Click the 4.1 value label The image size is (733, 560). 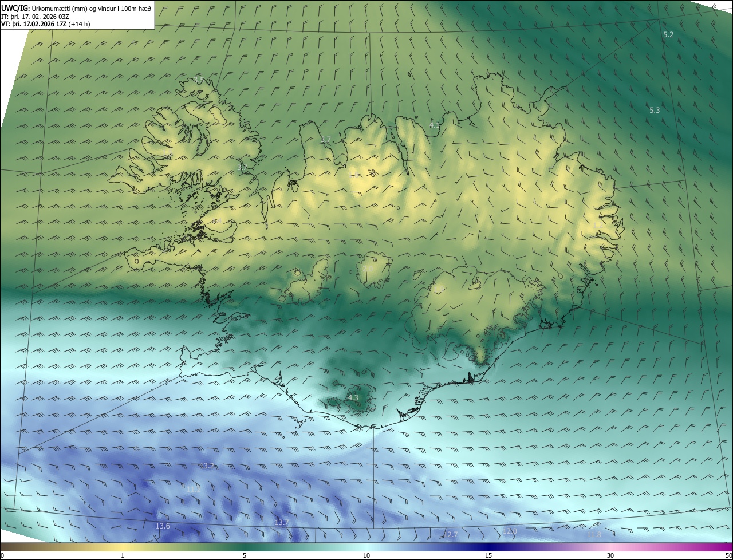435,125
